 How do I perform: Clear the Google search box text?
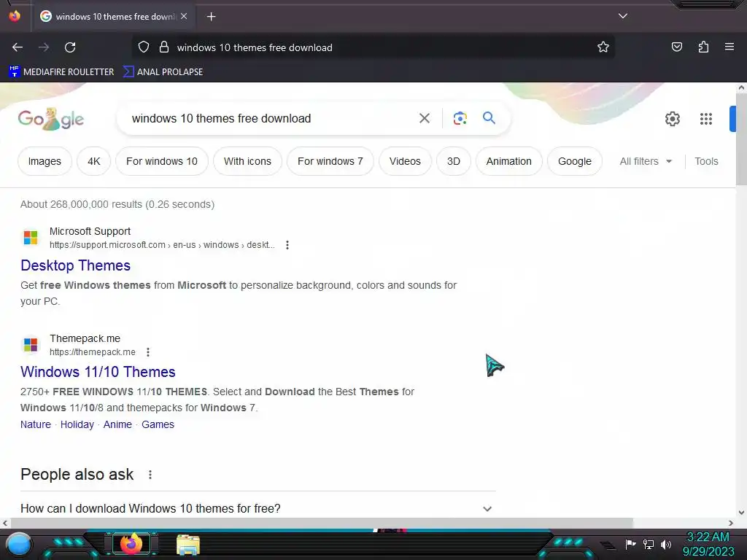424,118
